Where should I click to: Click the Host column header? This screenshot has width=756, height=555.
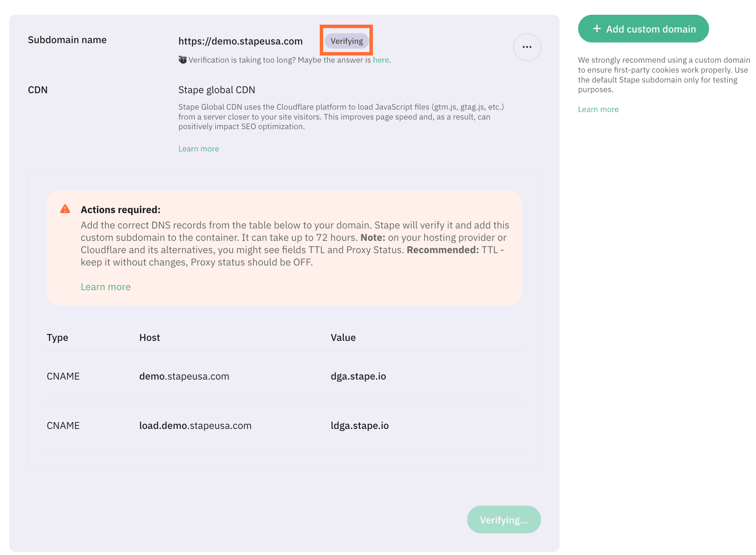(149, 337)
